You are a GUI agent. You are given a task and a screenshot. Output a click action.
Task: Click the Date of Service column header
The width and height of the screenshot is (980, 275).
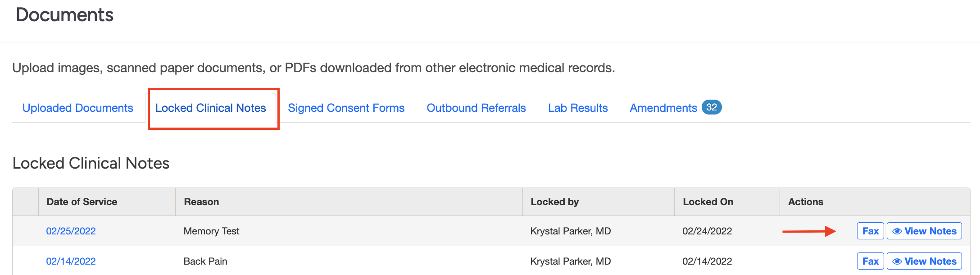pos(82,202)
